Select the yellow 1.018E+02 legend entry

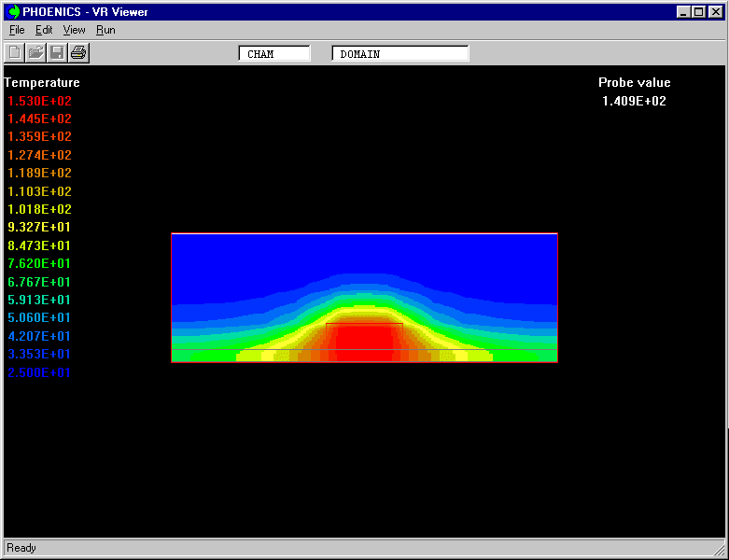point(39,209)
